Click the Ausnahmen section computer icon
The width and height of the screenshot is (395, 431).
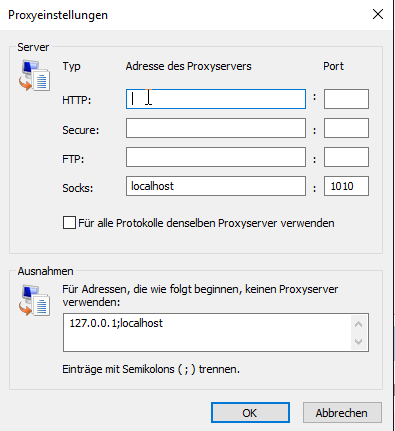coord(34,300)
